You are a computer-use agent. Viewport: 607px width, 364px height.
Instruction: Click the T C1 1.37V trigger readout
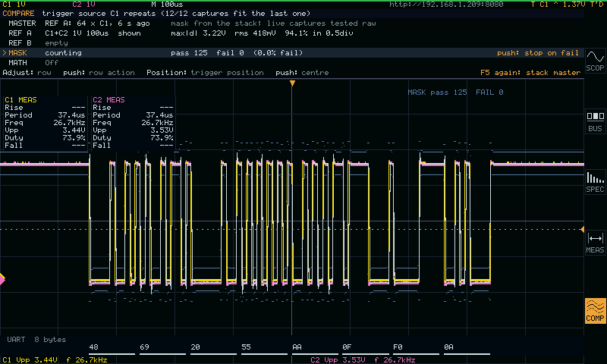(x=558, y=5)
